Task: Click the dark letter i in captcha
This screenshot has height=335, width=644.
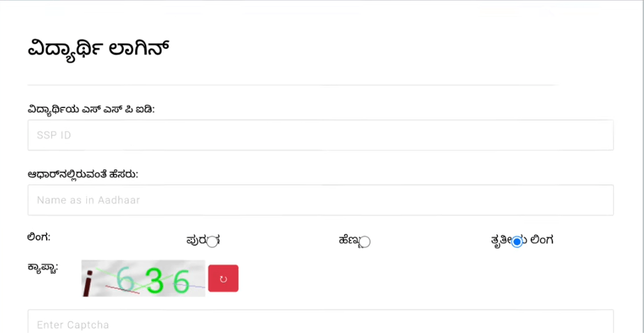Action: (88, 283)
